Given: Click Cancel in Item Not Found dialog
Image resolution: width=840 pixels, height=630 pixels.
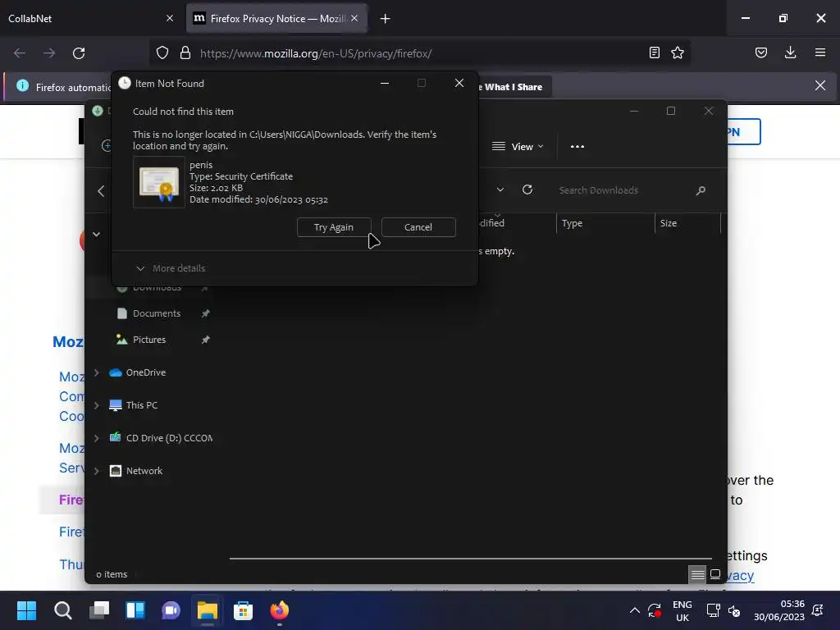Looking at the screenshot, I should 418,227.
